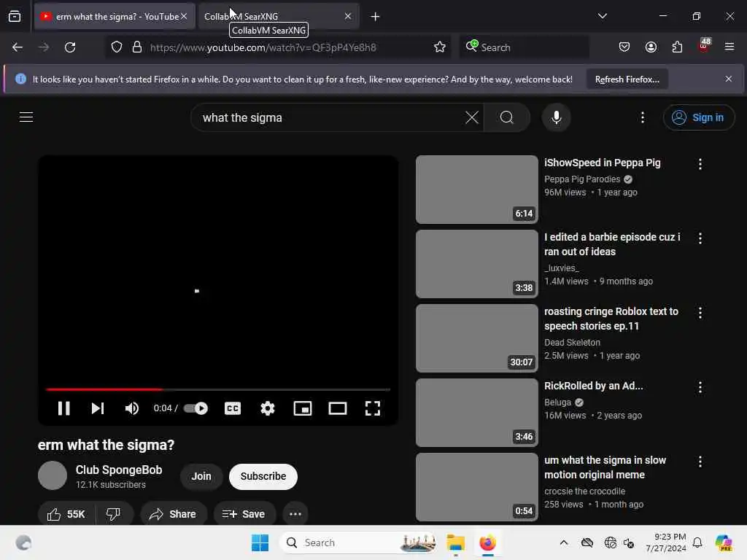Viewport: 747px width, 560px height.
Task: Open the Windows notification bell
Action: 697,542
